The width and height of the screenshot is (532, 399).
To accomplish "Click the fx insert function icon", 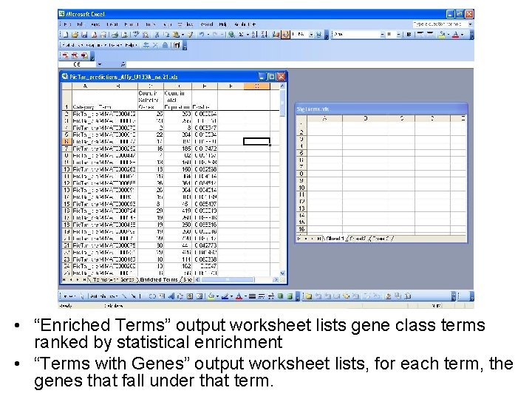I will click(x=123, y=64).
